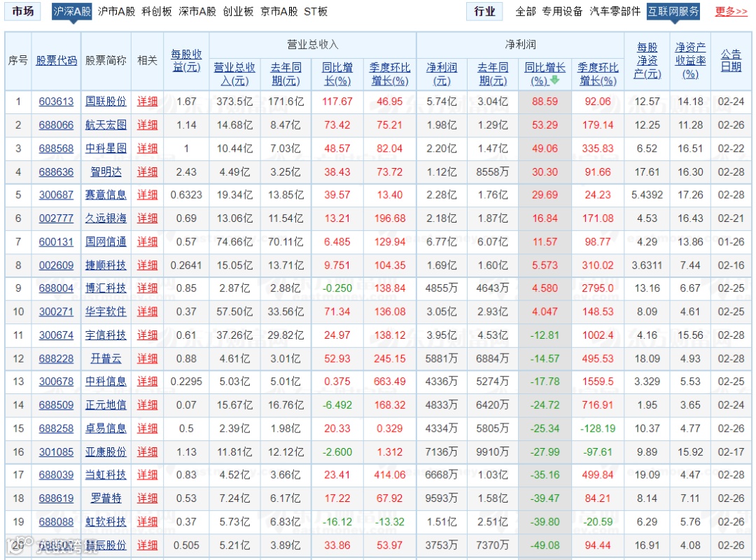
Task: Select 专用设备 industry filter
Action: (x=562, y=11)
